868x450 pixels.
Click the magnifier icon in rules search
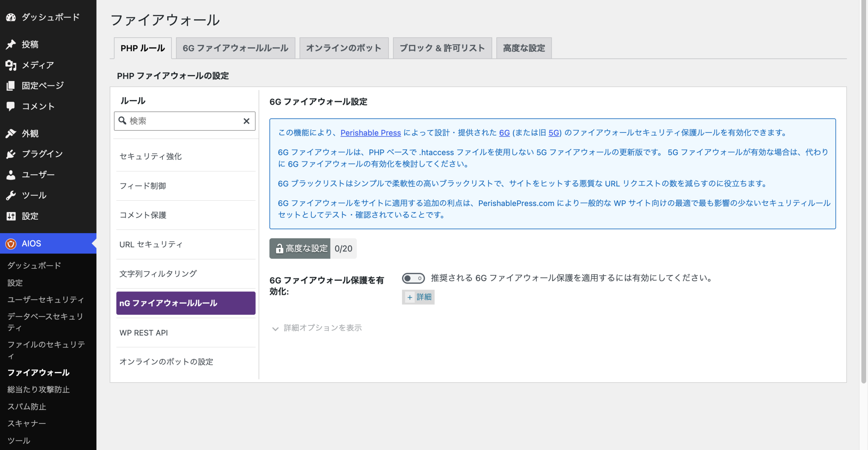click(x=122, y=121)
